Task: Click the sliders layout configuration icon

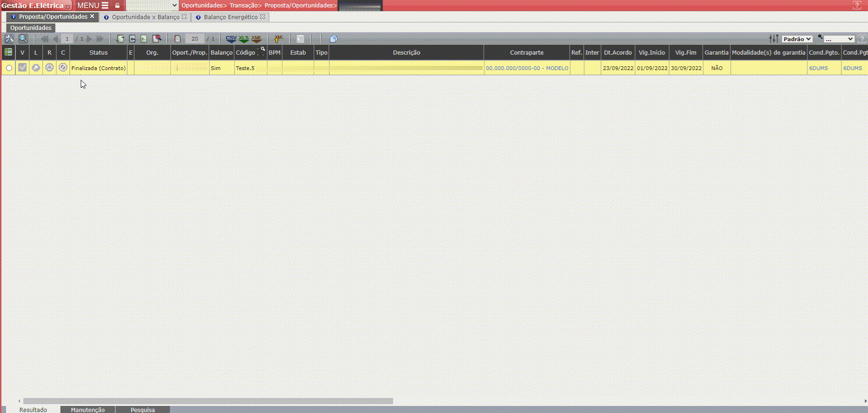Action: (x=774, y=39)
